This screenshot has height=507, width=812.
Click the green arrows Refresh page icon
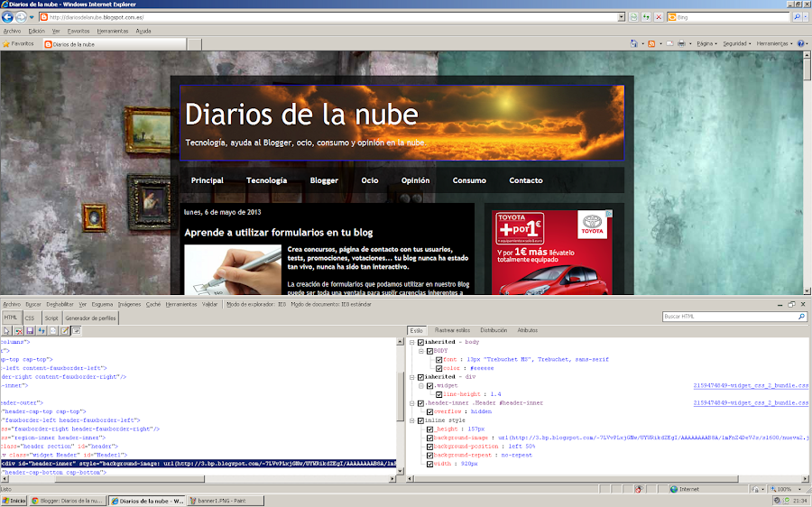(x=646, y=17)
